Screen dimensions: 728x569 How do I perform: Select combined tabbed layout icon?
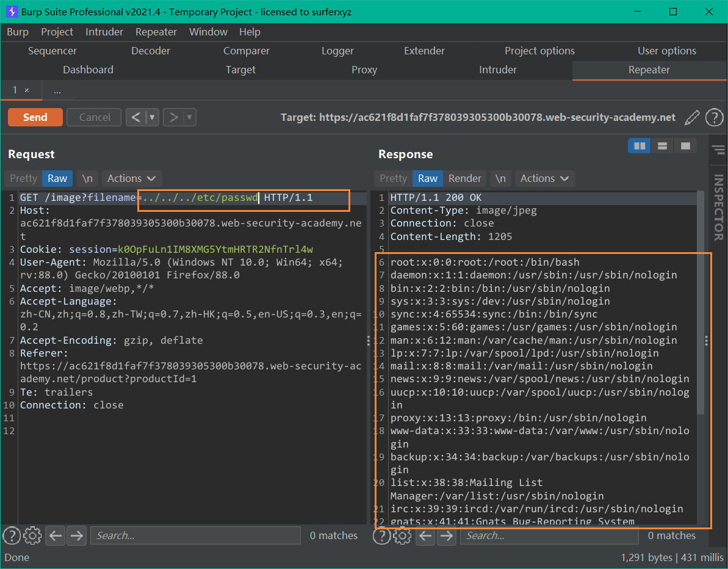click(685, 146)
